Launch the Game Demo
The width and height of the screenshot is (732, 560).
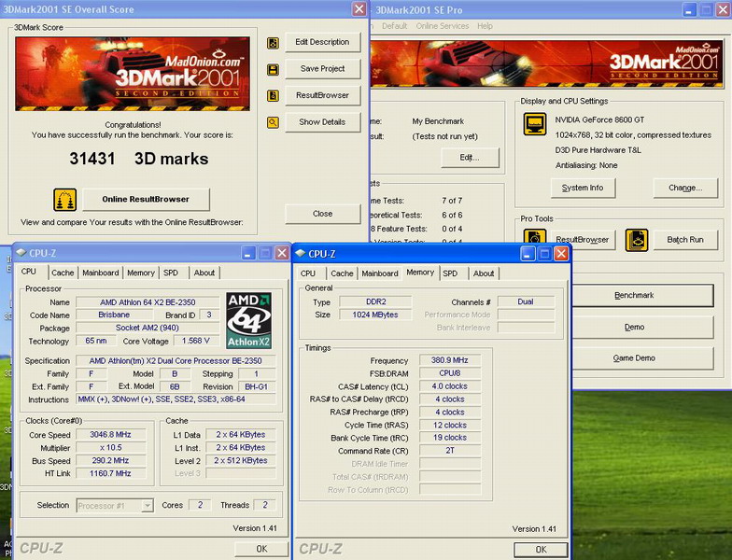[x=642, y=358]
